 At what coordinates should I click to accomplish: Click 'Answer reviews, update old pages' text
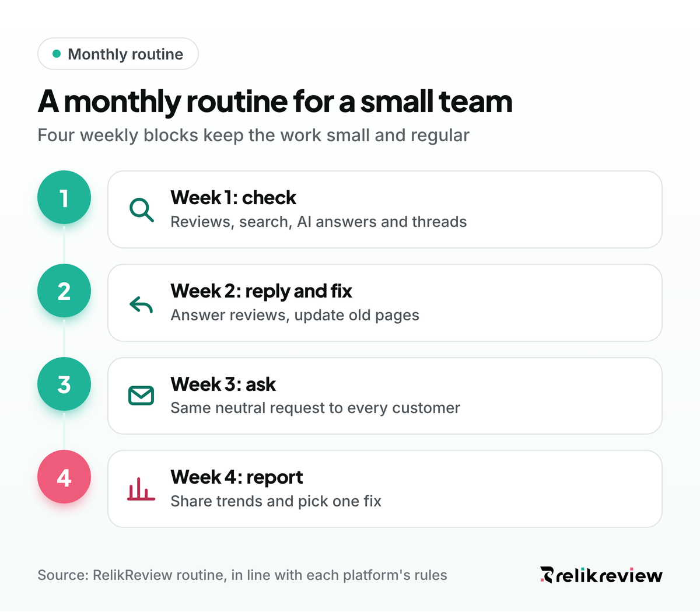(x=295, y=315)
